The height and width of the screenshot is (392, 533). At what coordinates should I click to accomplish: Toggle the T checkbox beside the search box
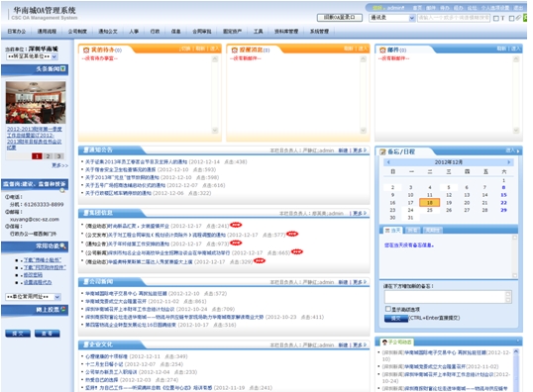coord(496,19)
